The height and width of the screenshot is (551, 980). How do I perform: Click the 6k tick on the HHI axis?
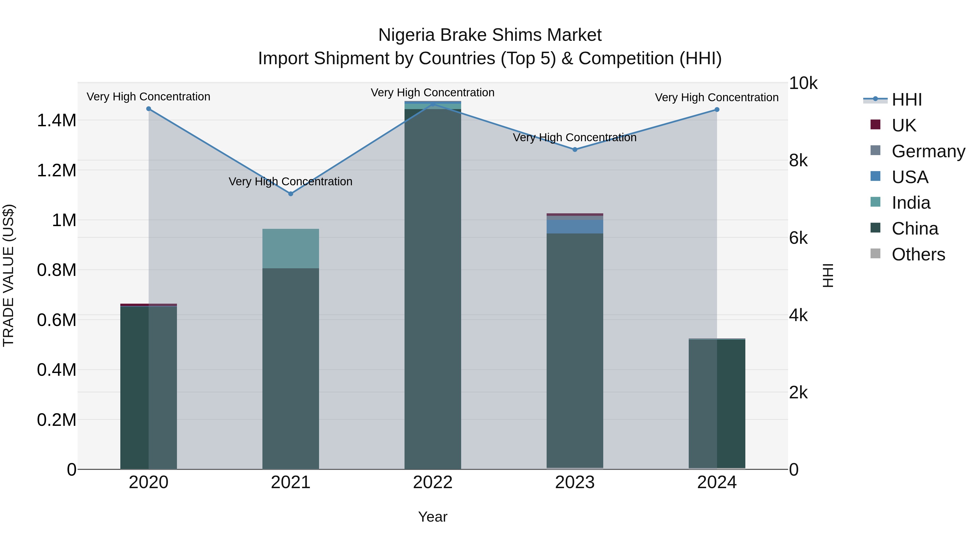click(798, 238)
